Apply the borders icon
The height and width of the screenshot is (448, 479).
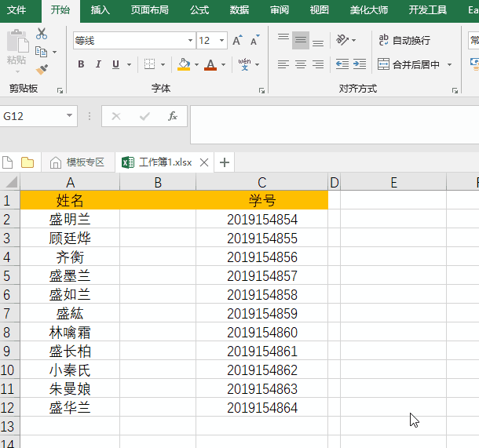pyautogui.click(x=149, y=64)
